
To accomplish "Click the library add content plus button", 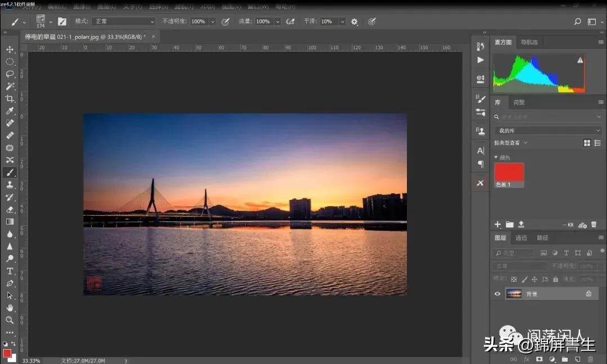I will click(x=497, y=225).
